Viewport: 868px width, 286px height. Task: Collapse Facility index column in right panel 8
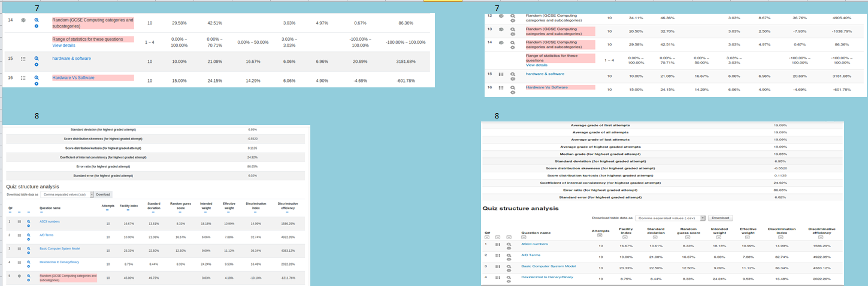[x=625, y=237]
